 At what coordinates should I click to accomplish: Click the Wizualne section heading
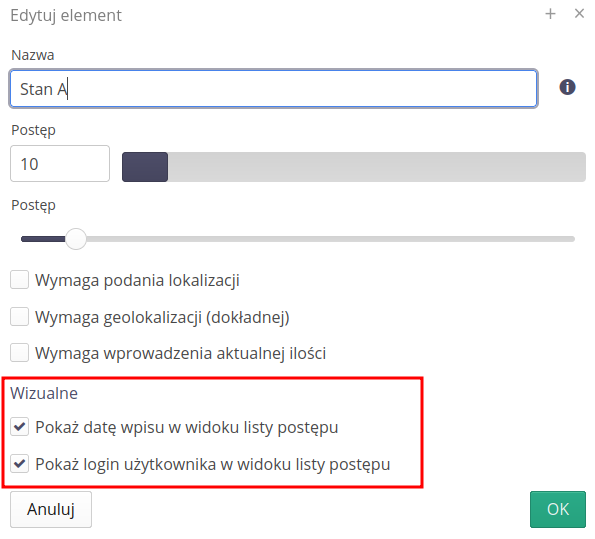coord(44,393)
